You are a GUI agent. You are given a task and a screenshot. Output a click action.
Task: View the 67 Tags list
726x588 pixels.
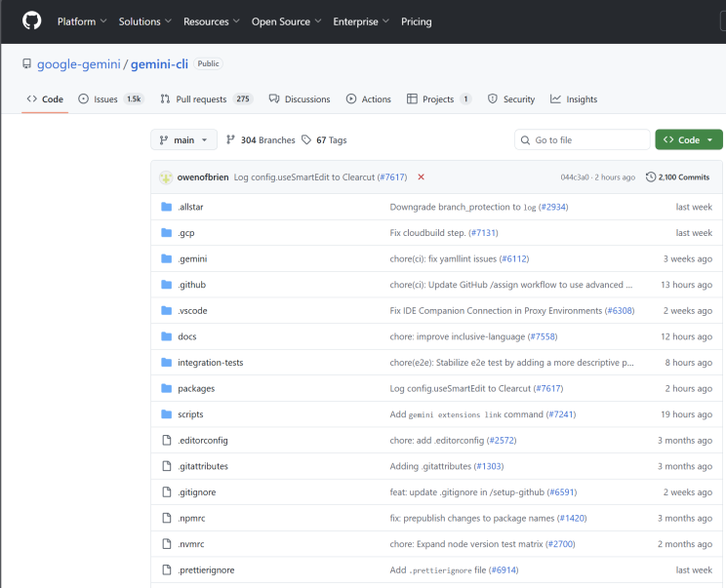point(324,139)
